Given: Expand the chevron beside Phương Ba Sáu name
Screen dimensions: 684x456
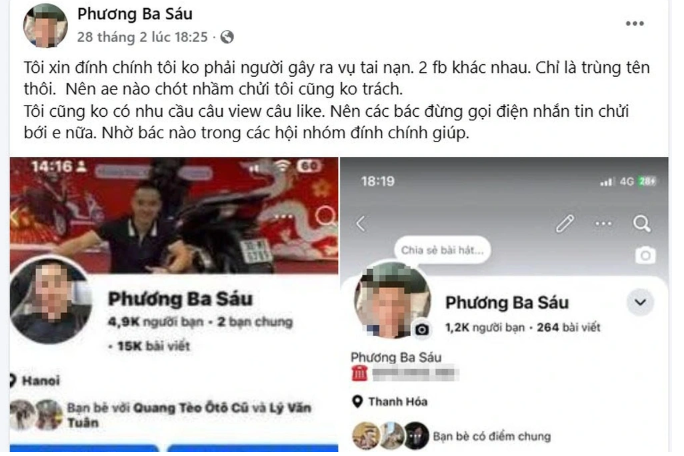Looking at the screenshot, I should click(640, 302).
